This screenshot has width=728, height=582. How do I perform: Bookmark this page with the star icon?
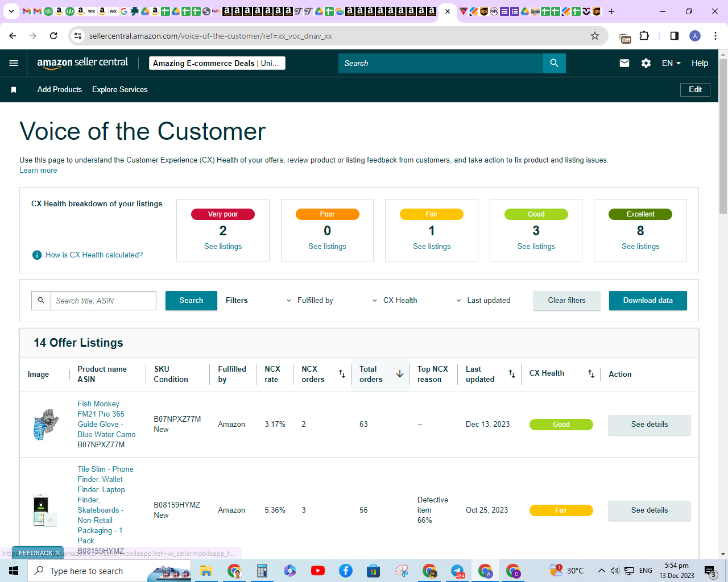click(x=595, y=36)
